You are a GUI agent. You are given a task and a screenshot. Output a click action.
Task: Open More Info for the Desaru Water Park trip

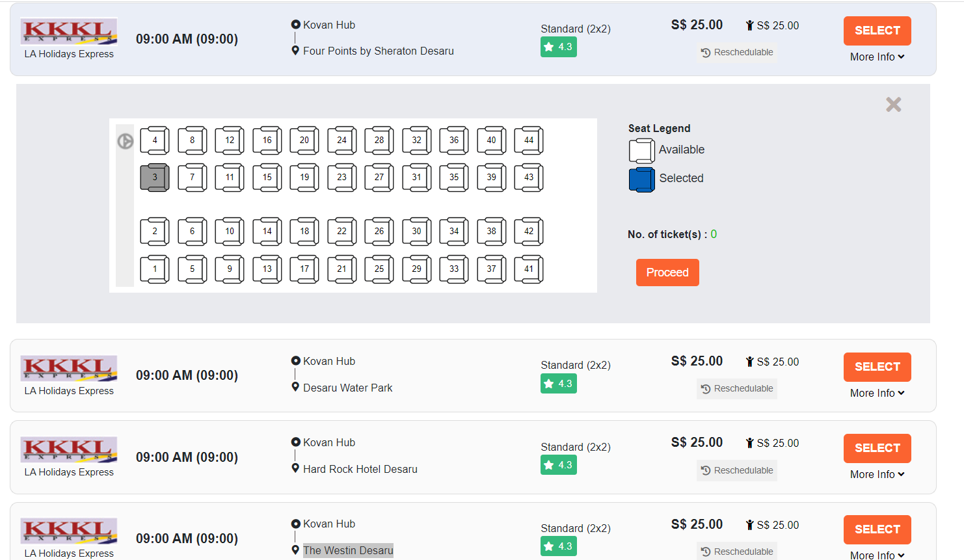pos(877,393)
